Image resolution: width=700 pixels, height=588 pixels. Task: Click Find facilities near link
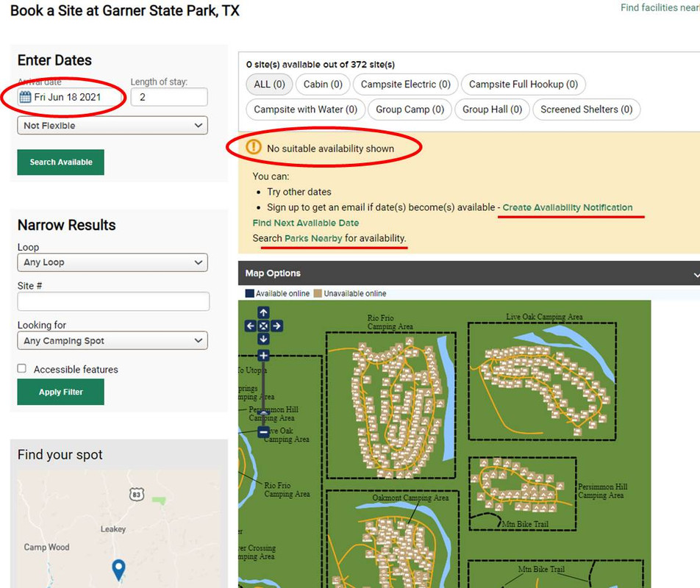coord(660,7)
